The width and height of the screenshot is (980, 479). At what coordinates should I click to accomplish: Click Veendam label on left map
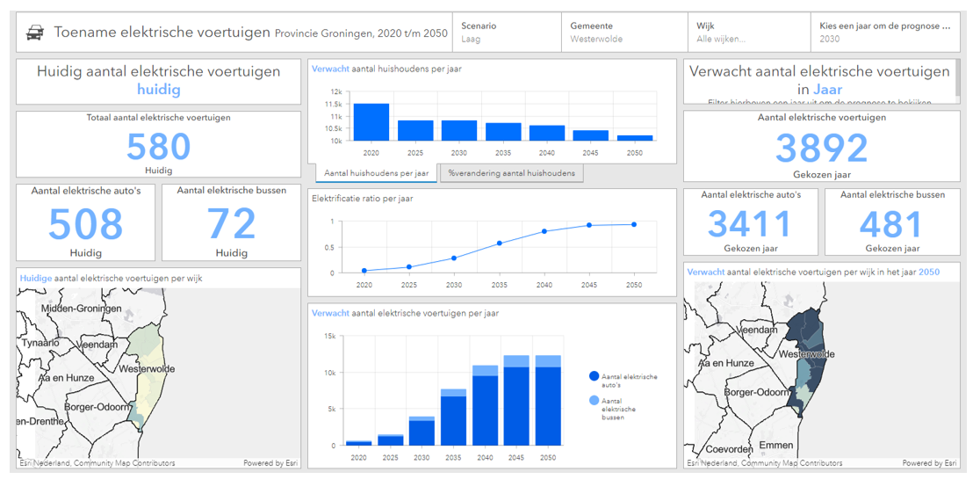98,344
